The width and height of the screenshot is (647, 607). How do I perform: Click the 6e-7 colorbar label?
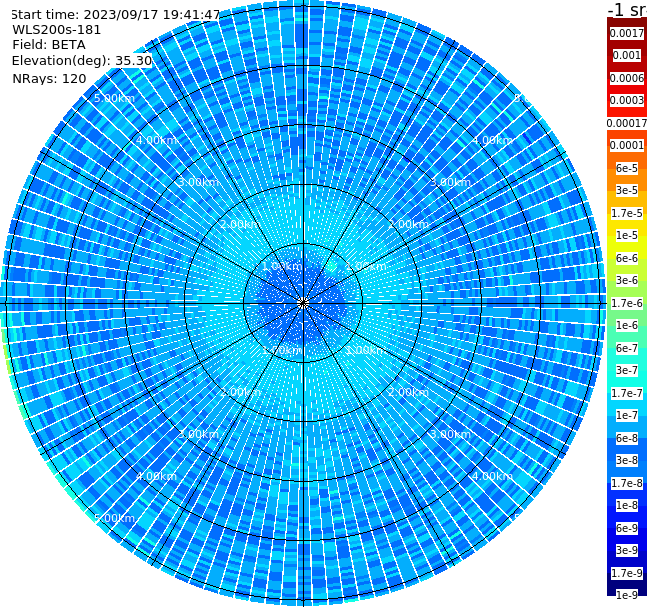point(626,348)
